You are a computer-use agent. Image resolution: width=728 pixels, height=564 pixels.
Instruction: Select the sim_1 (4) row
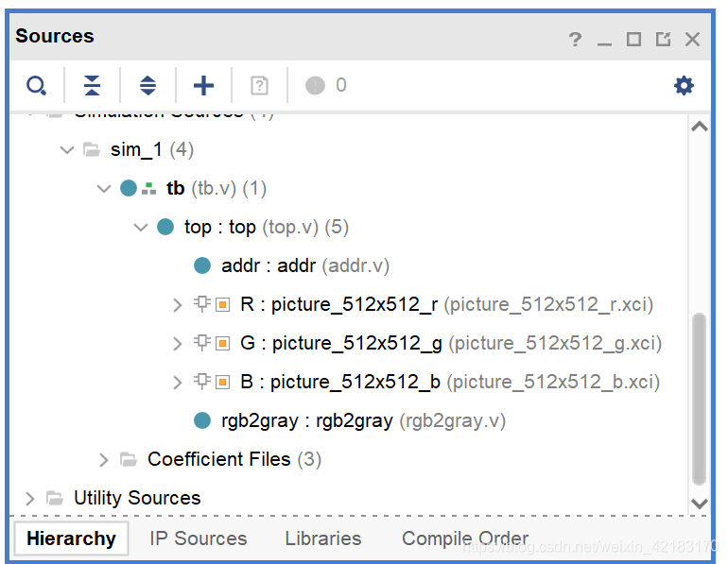[152, 150]
